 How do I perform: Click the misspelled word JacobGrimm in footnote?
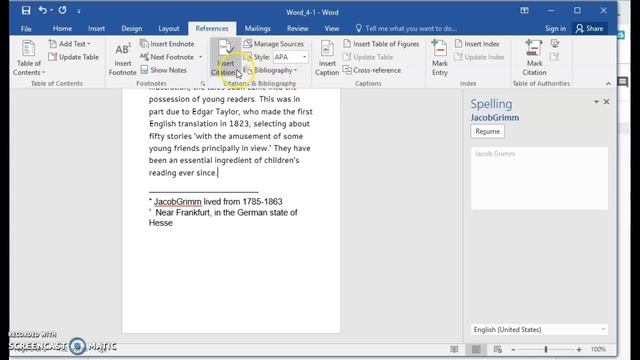coord(178,202)
